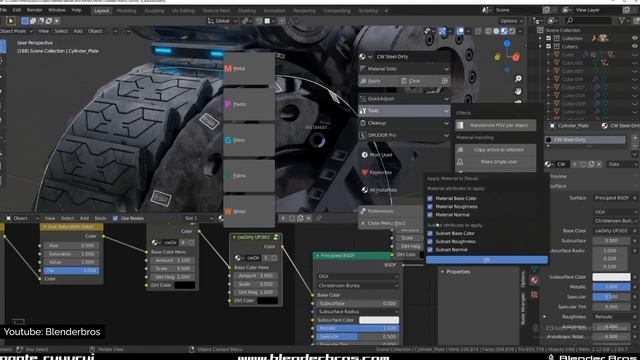Click the blue OK button
The image size is (640, 360).
tap(487, 260)
